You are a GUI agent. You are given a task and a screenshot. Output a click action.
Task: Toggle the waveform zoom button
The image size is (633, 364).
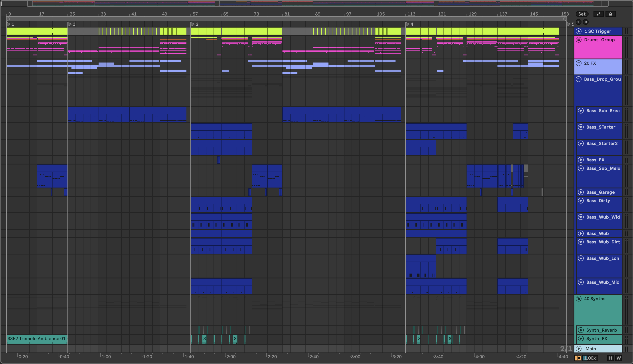578,358
